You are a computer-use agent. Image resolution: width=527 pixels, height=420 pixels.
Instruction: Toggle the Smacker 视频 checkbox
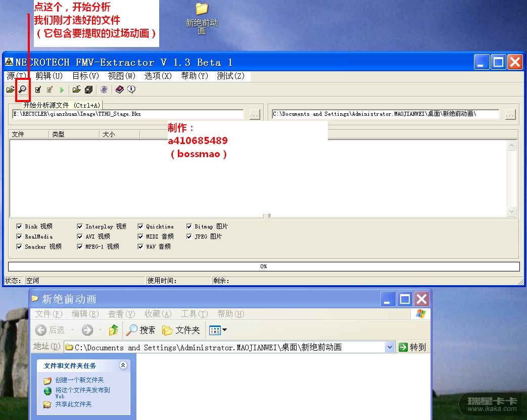pos(19,247)
